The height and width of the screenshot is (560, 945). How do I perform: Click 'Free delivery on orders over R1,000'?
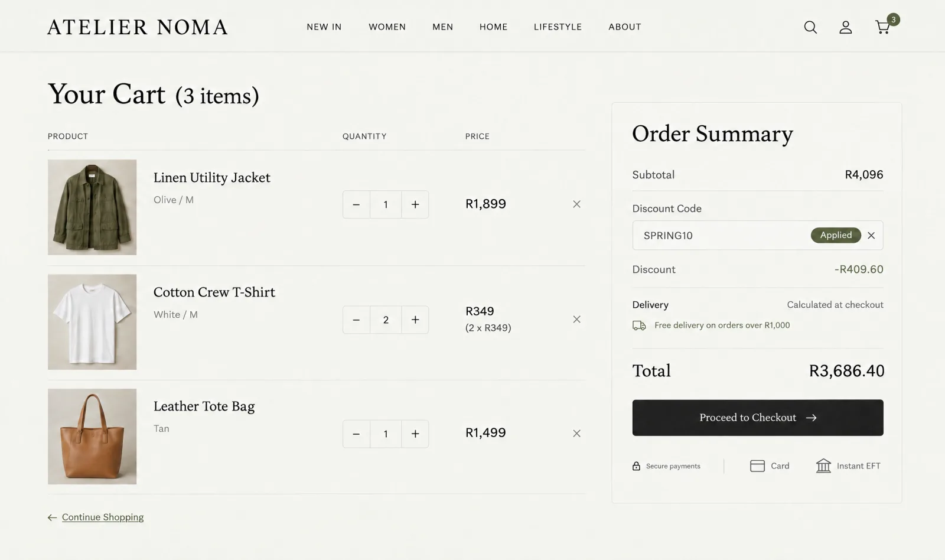[x=722, y=325]
